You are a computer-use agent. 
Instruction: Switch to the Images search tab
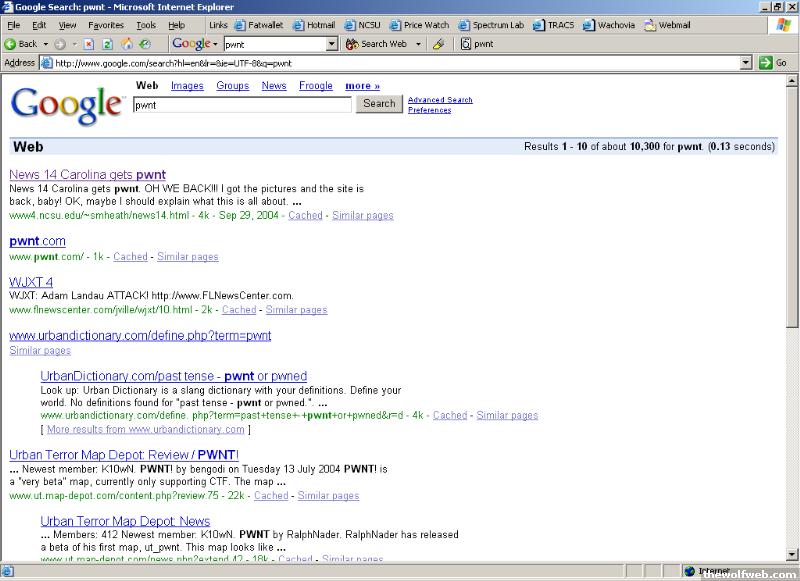click(x=187, y=86)
